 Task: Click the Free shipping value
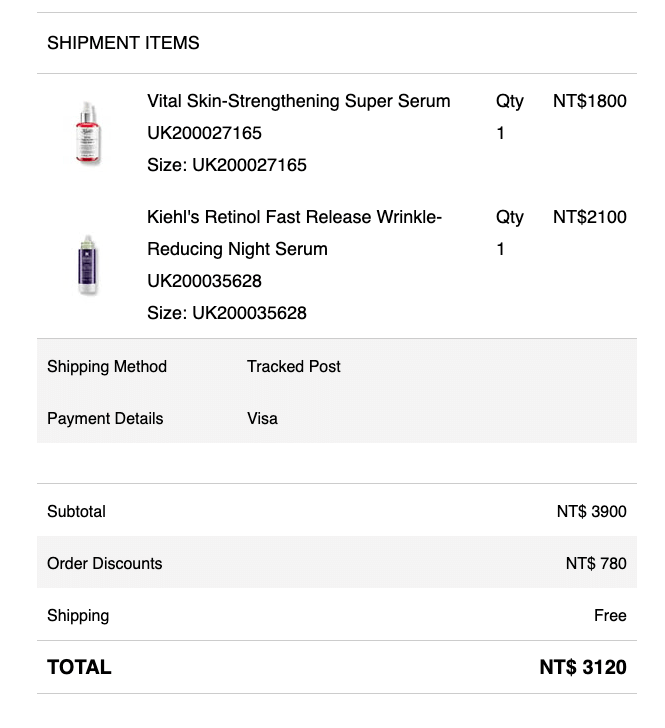tap(609, 615)
